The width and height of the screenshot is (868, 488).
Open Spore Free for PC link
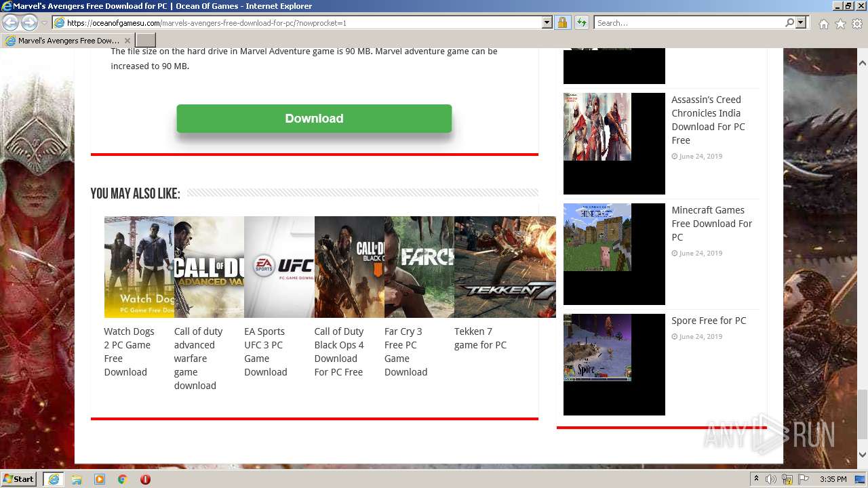point(709,321)
